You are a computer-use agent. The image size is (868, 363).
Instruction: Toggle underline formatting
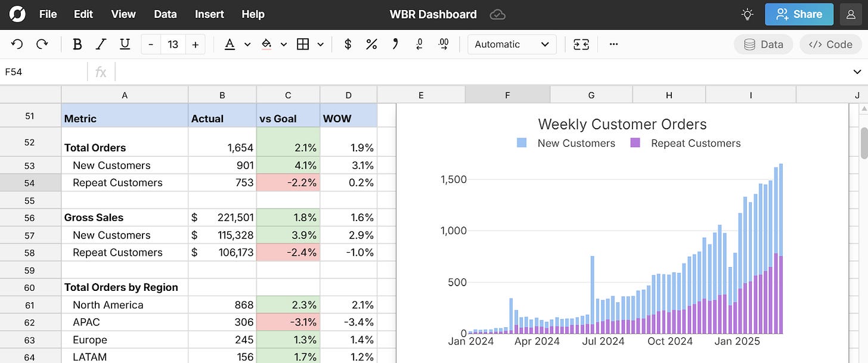(125, 44)
